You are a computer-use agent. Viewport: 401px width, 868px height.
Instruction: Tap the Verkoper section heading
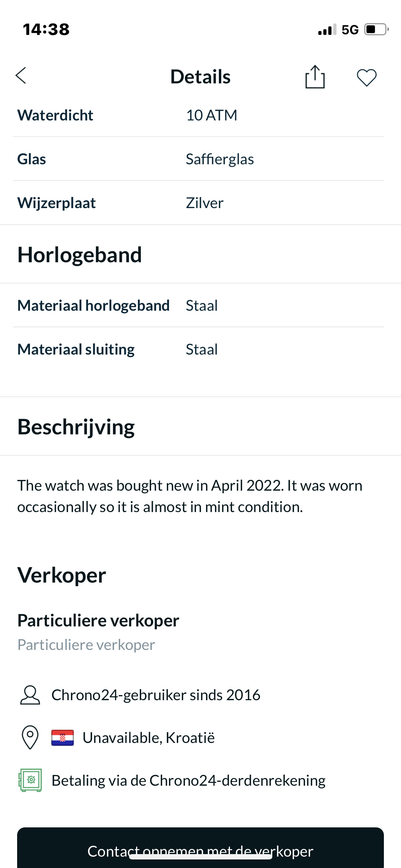[x=62, y=575]
